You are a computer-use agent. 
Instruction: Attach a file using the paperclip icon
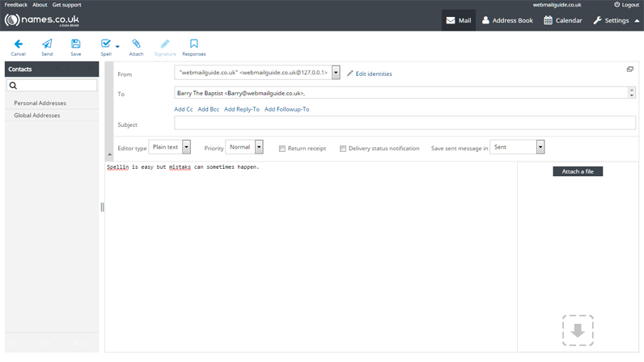point(136,48)
